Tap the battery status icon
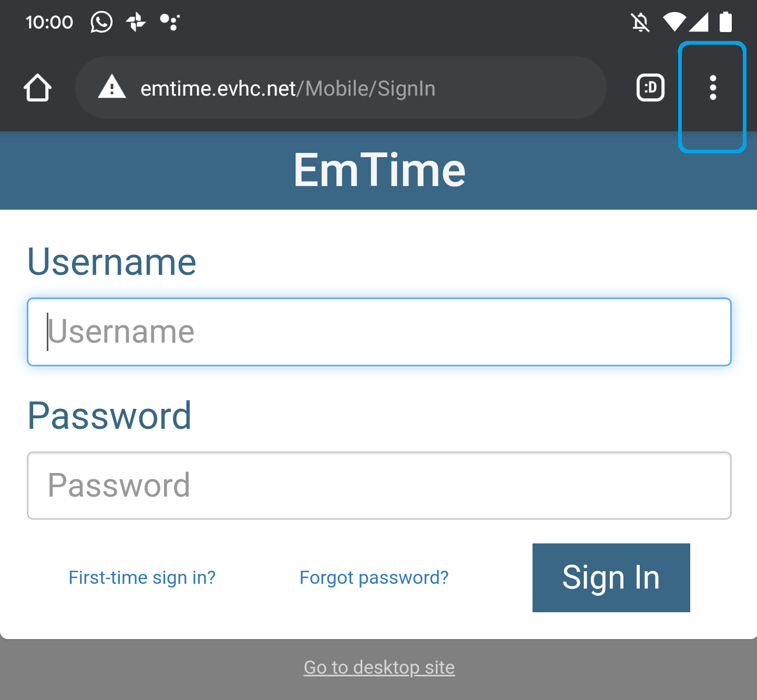The image size is (757, 700). point(726,22)
